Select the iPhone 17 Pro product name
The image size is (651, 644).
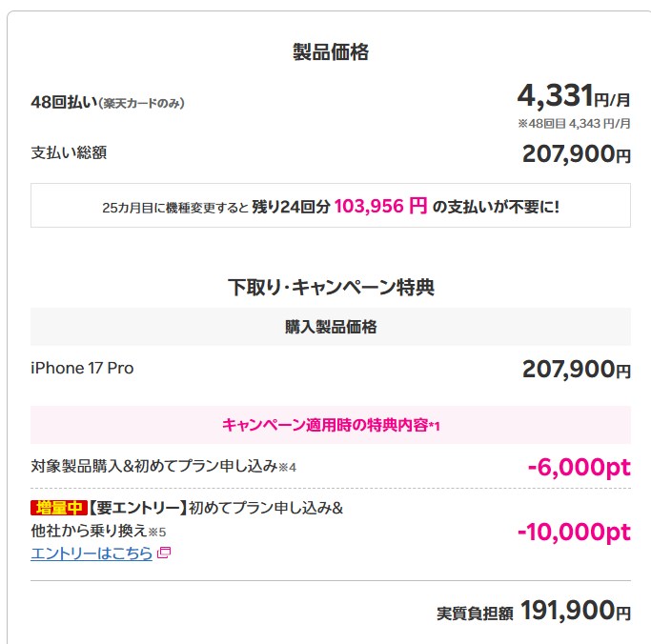(82, 368)
